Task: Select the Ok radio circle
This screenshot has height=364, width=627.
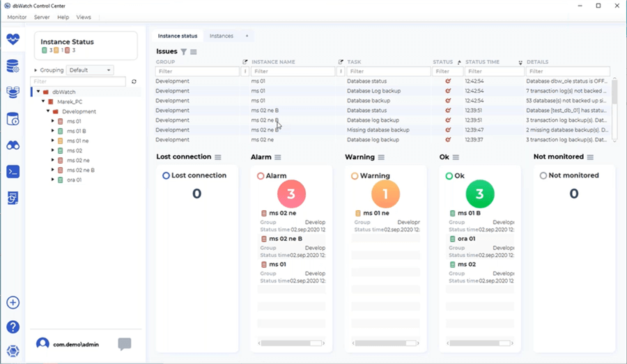Action: 449,176
